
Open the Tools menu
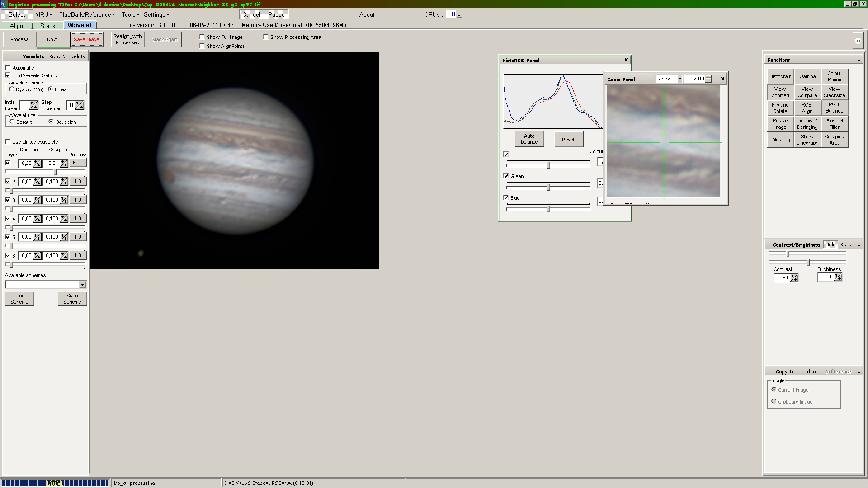click(x=130, y=14)
